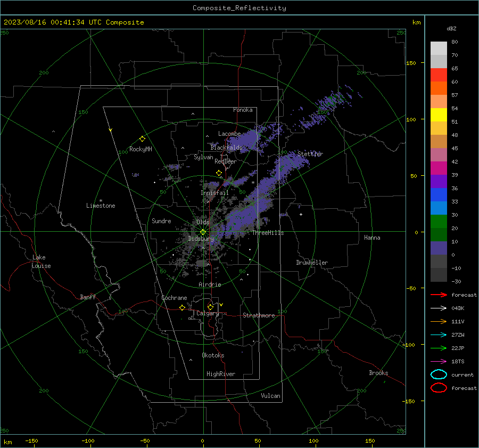Click the asterisk marker above Limestone
The width and height of the screenshot is (479, 448).
pos(101,201)
